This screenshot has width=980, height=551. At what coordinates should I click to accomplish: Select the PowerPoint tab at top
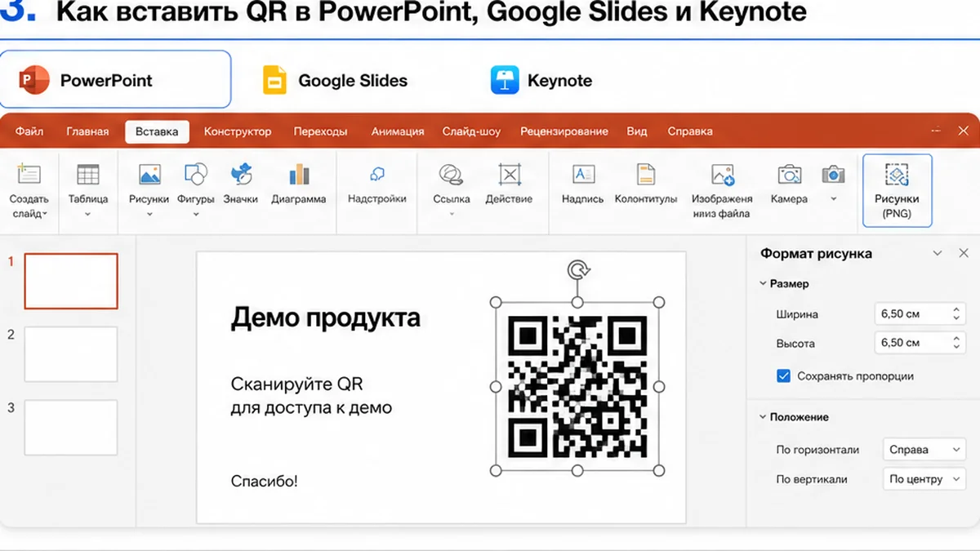pos(115,79)
